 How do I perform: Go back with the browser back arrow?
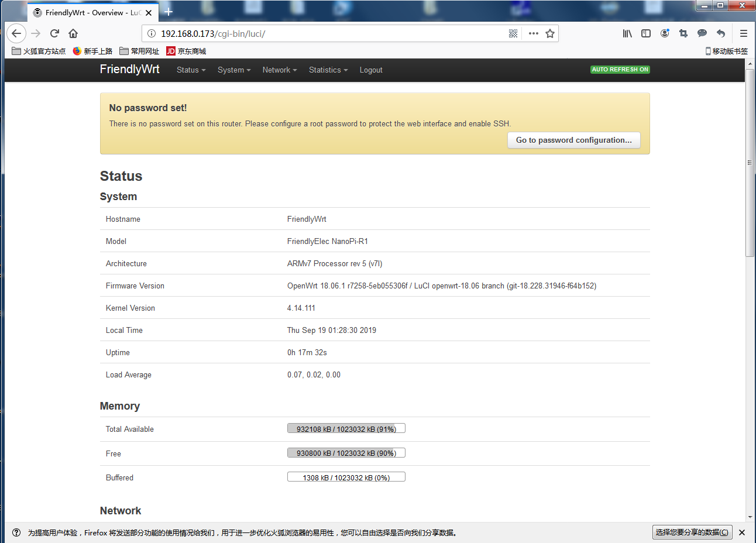(16, 33)
